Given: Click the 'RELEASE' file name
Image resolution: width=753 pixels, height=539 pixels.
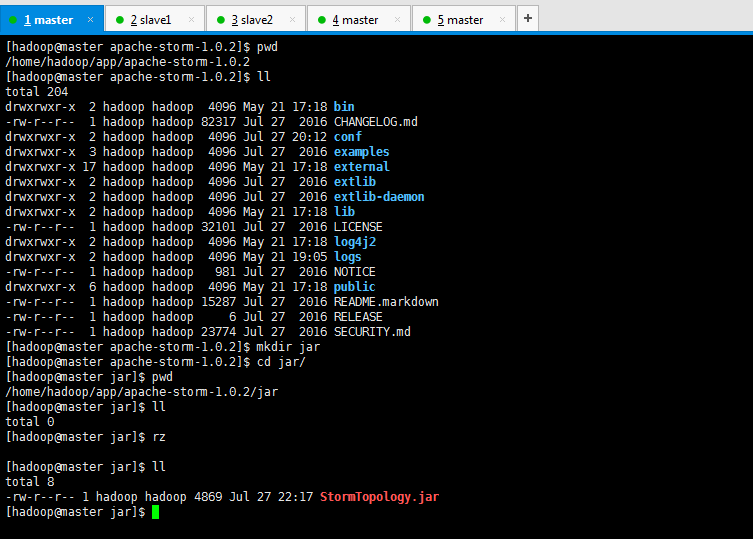Looking at the screenshot, I should click(358, 317).
